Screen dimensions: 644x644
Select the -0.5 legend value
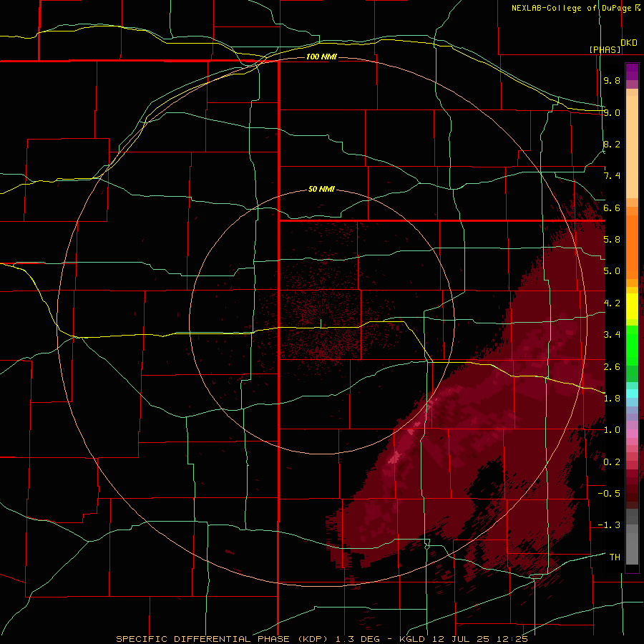coord(609,493)
